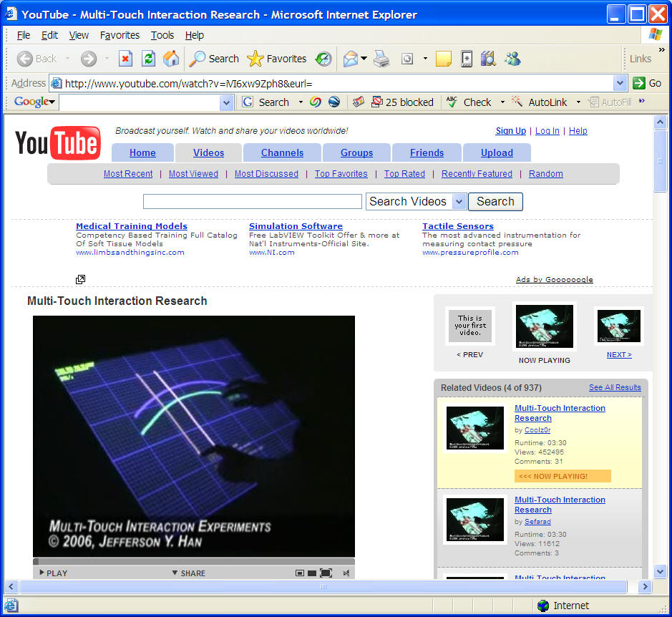
Task: Open the Groups tab
Action: click(x=356, y=153)
